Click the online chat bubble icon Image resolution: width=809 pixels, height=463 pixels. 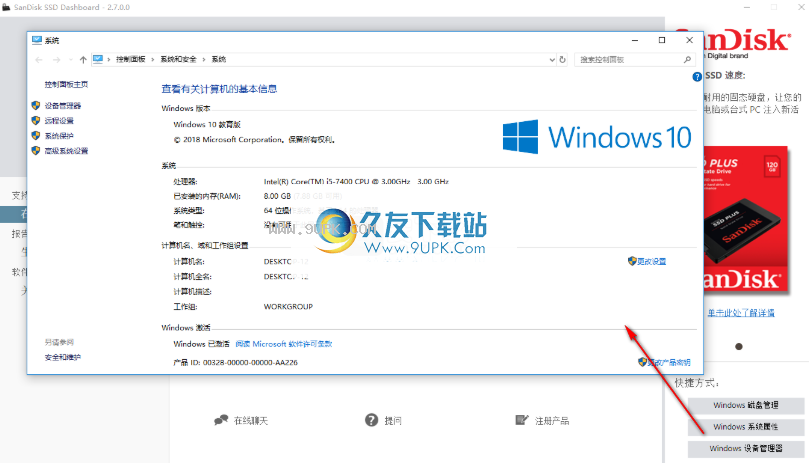click(221, 420)
